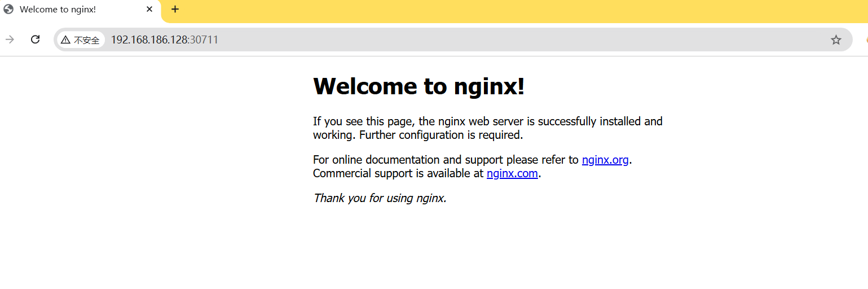Click the globe favicon on the tab
This screenshot has width=868, height=289.
(x=8, y=10)
